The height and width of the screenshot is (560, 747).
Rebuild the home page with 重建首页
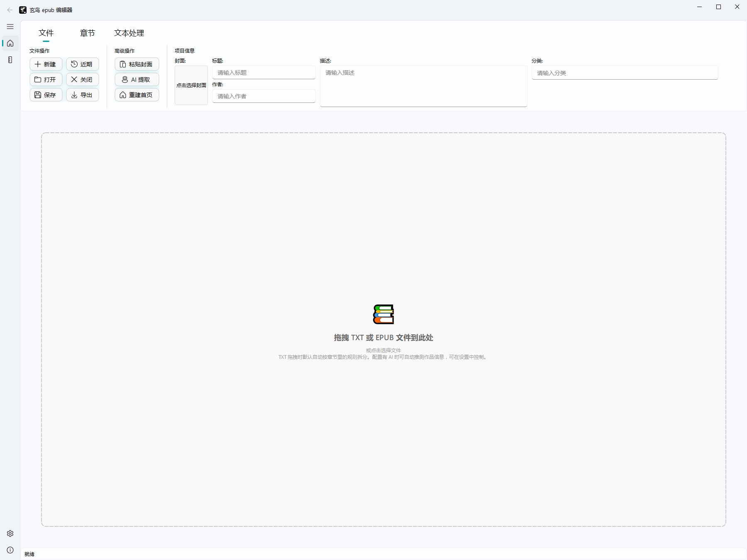[x=137, y=95]
